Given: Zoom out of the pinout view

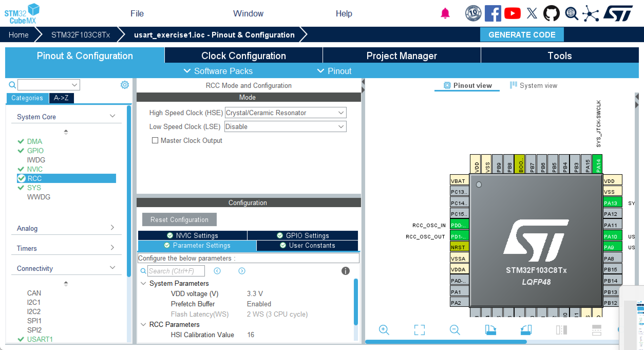Looking at the screenshot, I should [x=455, y=330].
